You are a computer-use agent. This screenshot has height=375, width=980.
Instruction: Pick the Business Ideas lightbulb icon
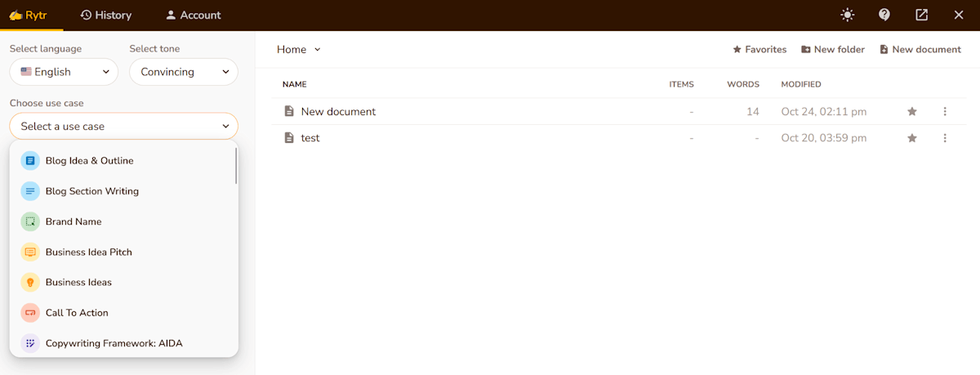pyautogui.click(x=30, y=282)
